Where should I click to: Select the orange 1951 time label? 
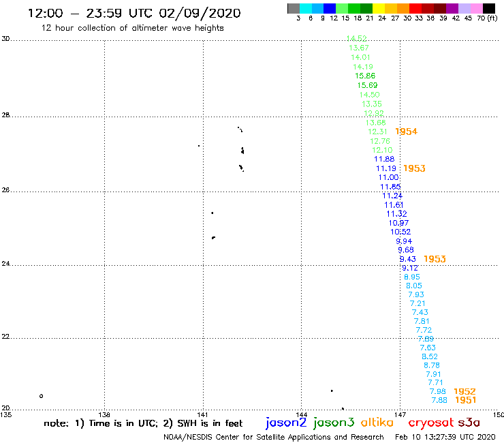(x=466, y=400)
